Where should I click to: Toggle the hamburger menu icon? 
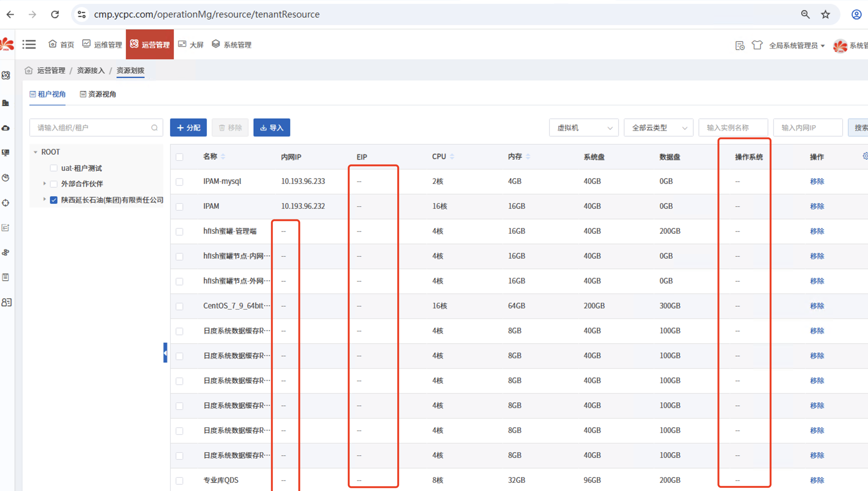(x=29, y=44)
